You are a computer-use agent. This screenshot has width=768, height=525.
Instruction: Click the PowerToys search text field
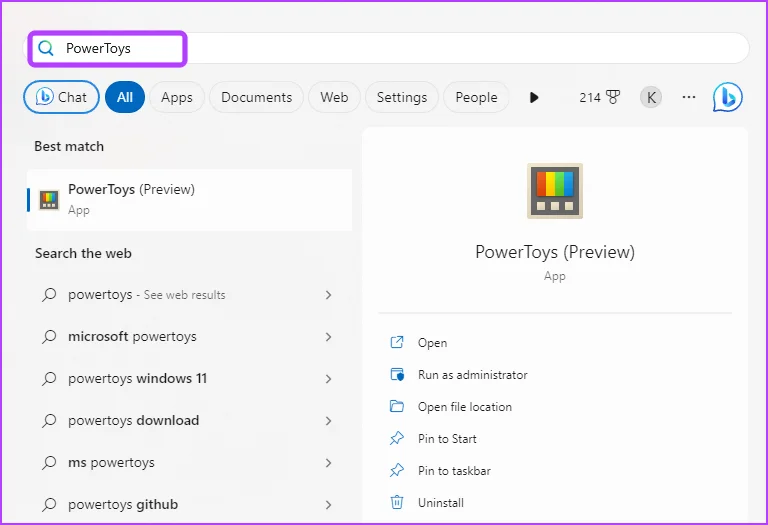pyautogui.click(x=387, y=48)
